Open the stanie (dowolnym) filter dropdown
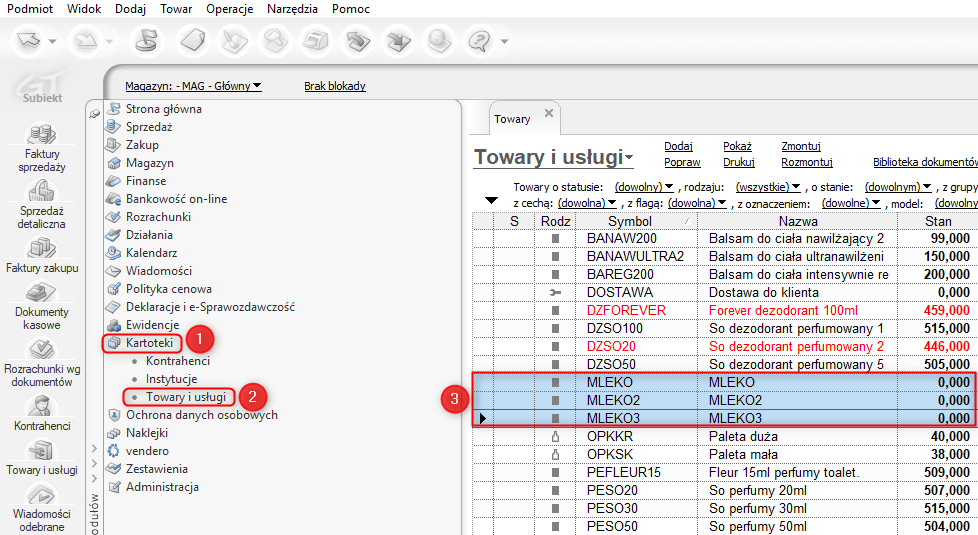Viewport: 978px width, 535px height. click(x=898, y=187)
